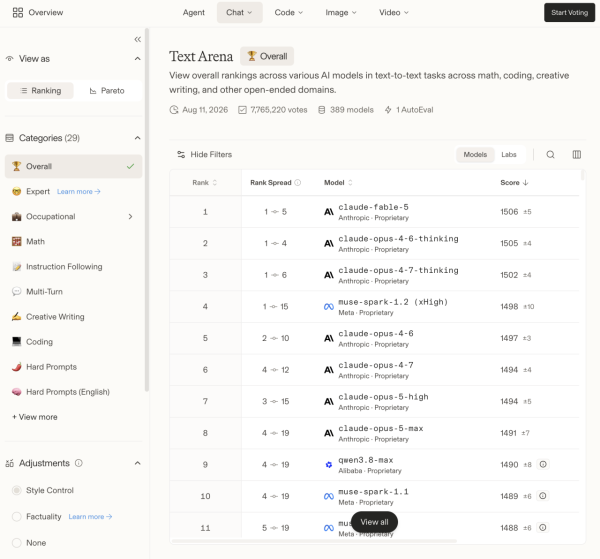Viewport: 600px width, 559px height.
Task: Click the Start Voting button
Action: pos(569,13)
